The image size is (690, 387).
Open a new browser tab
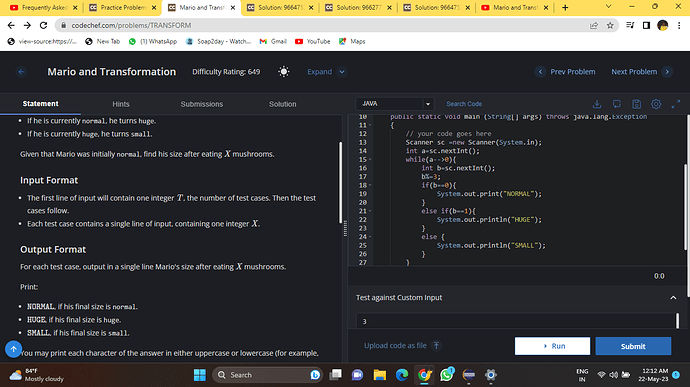(565, 7)
